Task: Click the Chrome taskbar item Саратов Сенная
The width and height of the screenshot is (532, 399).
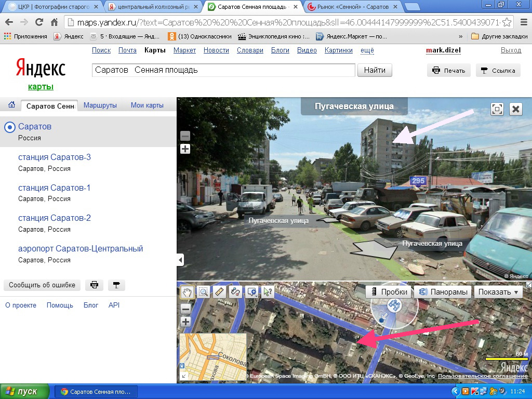Action: 96,392
